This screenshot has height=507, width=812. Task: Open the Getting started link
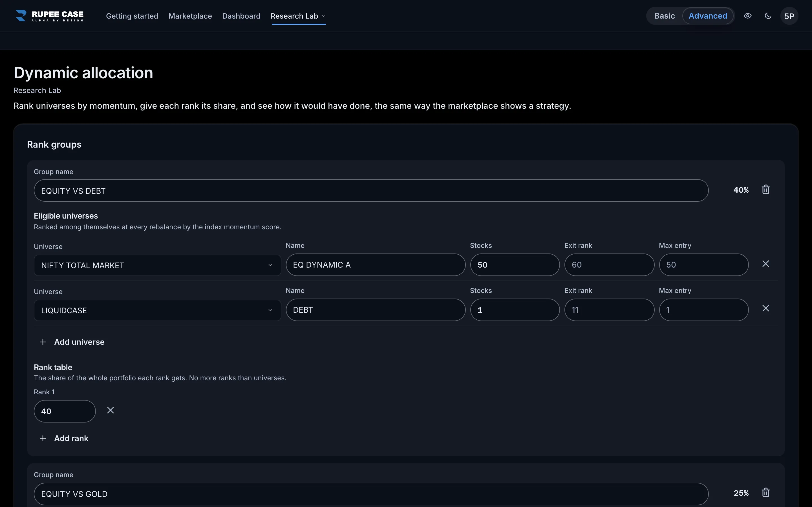tap(132, 16)
